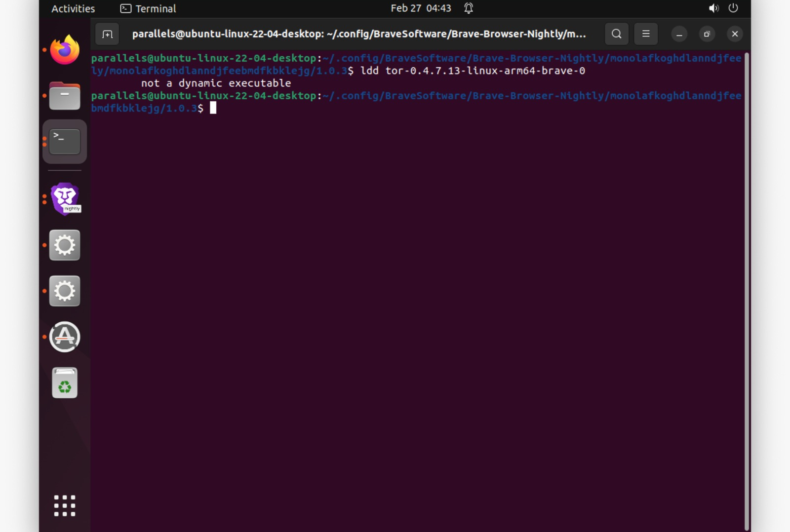The width and height of the screenshot is (790, 532).
Task: Click the Activities menu
Action: coord(72,8)
